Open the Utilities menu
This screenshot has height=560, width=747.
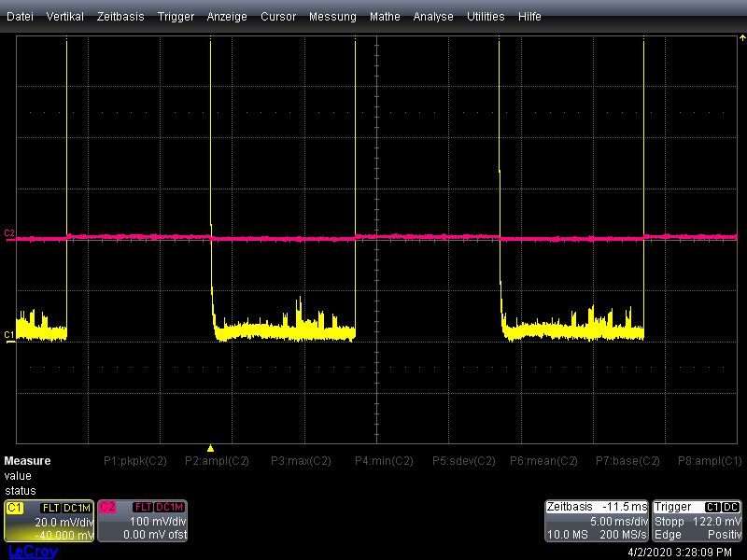pyautogui.click(x=486, y=17)
